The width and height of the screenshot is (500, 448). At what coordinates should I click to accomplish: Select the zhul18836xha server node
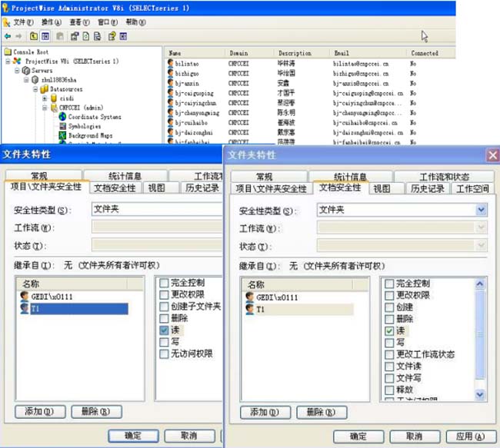(x=59, y=80)
